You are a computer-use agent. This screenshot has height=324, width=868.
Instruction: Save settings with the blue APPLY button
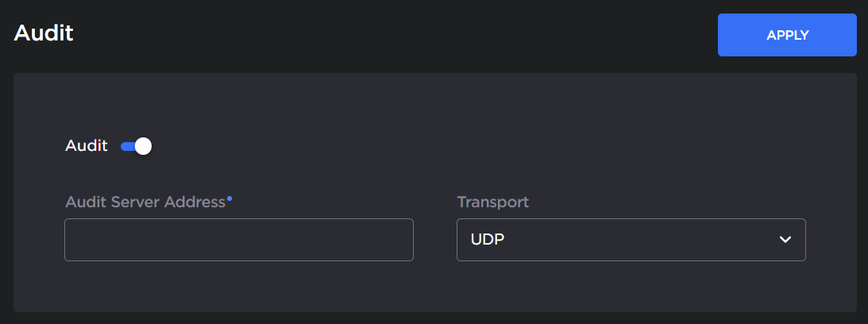pos(787,35)
